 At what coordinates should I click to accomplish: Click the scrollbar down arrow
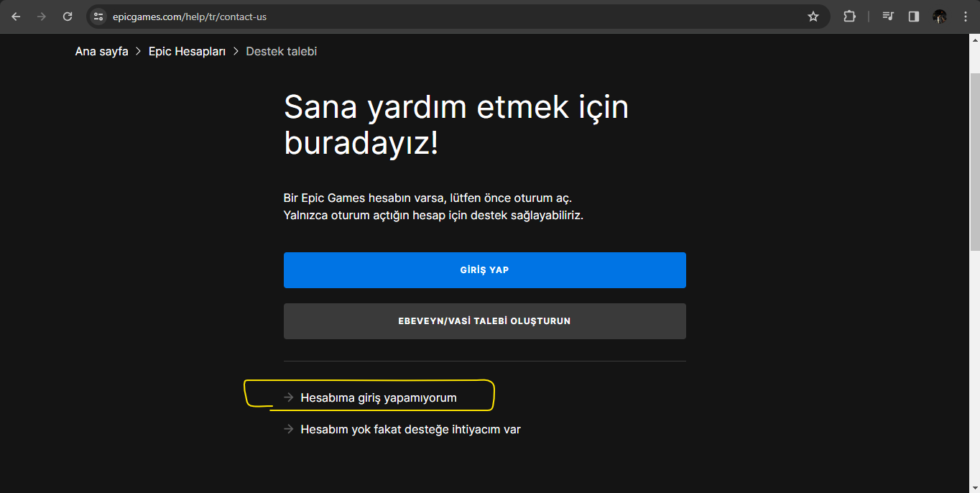[x=974, y=487]
